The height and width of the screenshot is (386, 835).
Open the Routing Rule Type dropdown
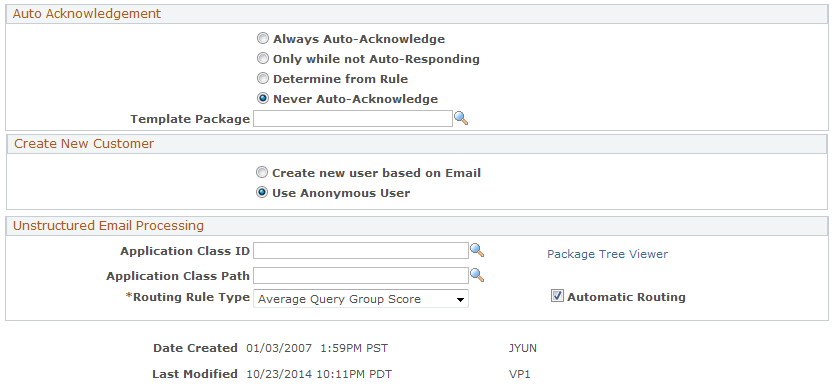pos(361,299)
